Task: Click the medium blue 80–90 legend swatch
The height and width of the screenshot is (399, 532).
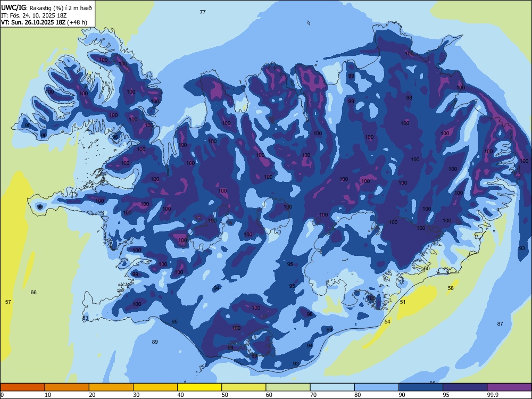Action: click(x=377, y=387)
